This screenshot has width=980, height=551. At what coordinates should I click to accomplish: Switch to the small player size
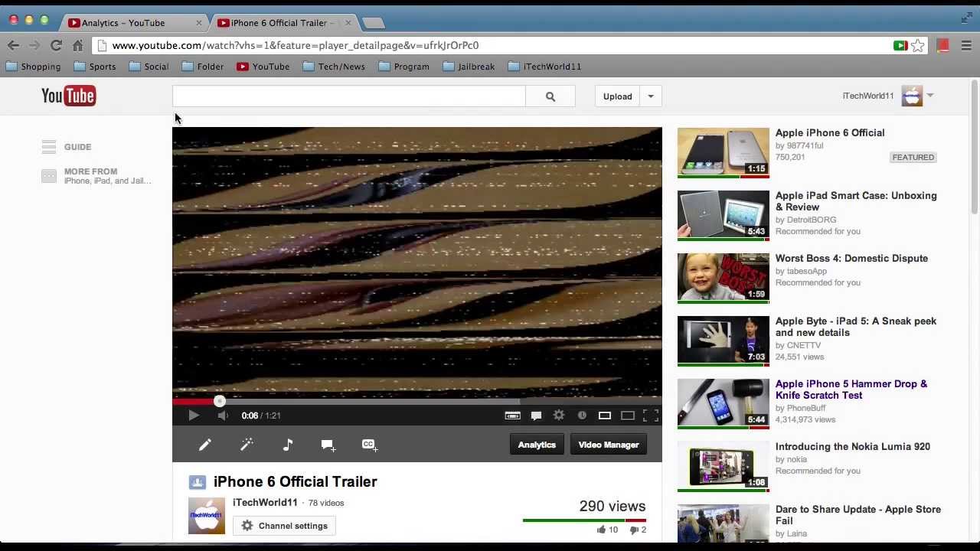[x=605, y=416]
